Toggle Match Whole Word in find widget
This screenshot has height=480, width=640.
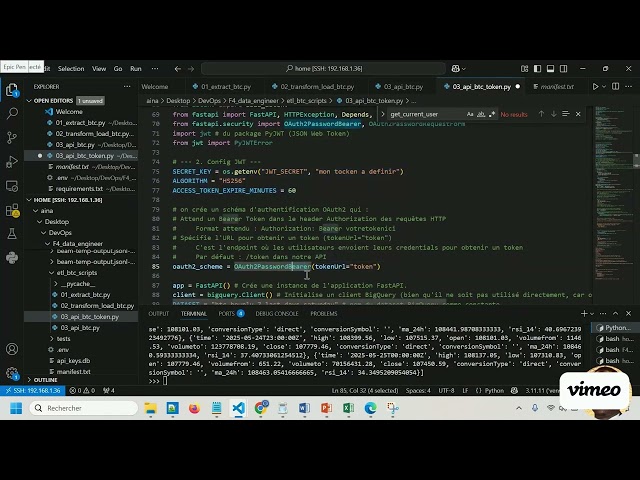tap(481, 114)
